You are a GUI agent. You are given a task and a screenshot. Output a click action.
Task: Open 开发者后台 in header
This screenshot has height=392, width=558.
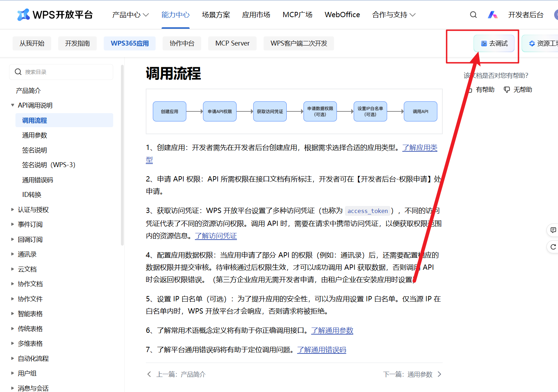click(x=526, y=15)
